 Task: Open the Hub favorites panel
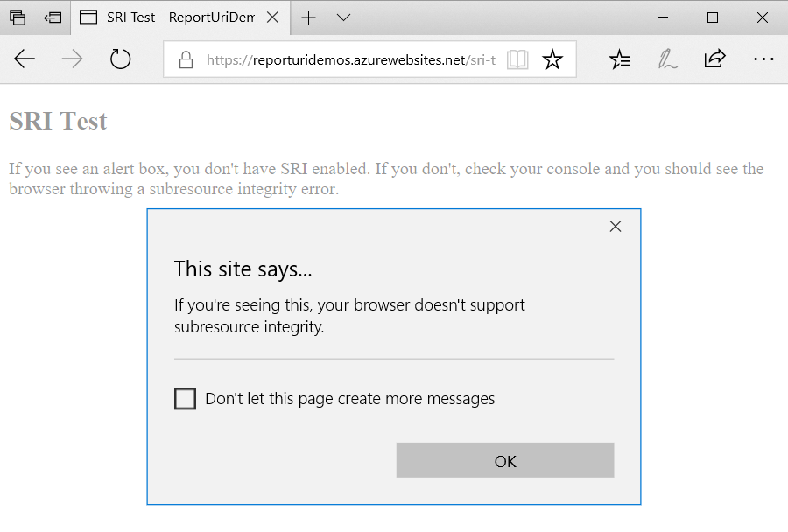coord(620,59)
